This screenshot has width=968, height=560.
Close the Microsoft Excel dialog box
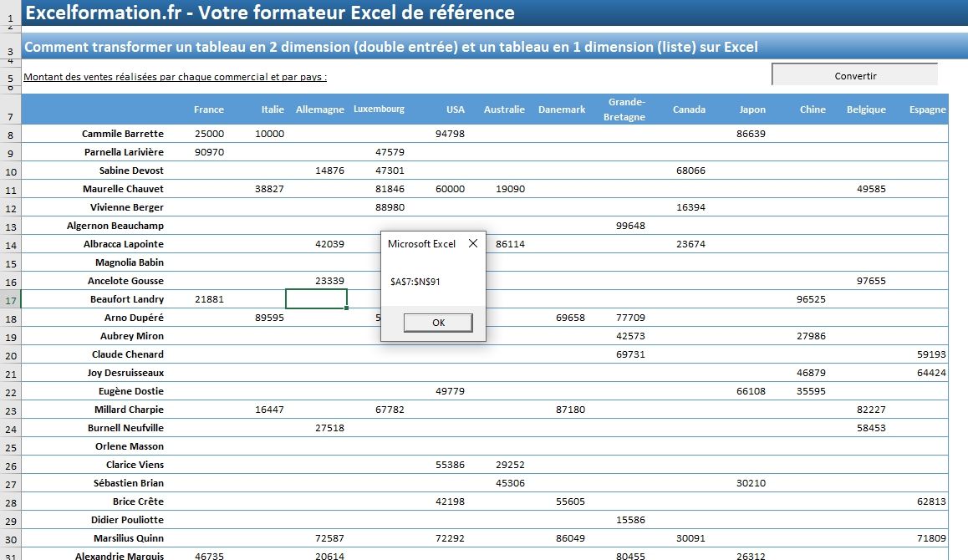pos(472,243)
